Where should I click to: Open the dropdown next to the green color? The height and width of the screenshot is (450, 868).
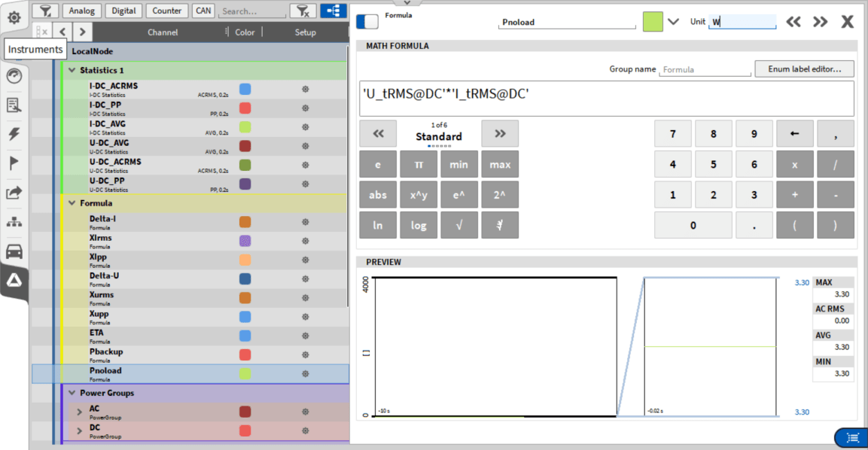[x=673, y=22]
